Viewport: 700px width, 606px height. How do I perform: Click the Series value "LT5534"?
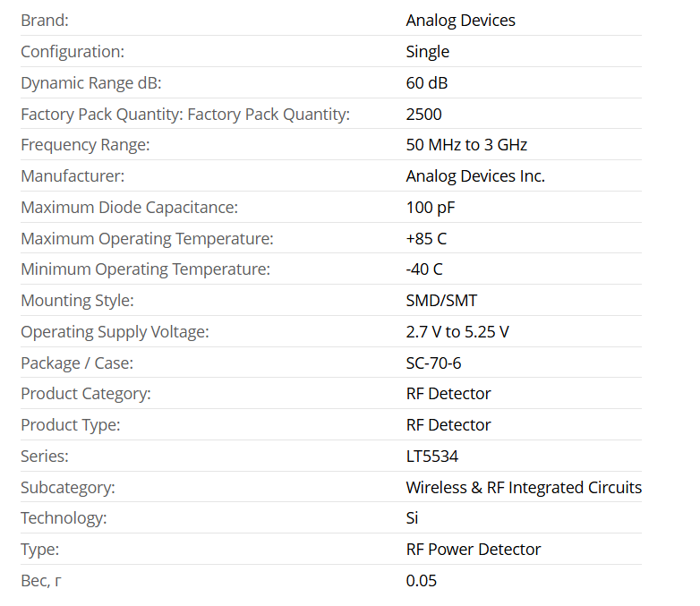point(431,457)
